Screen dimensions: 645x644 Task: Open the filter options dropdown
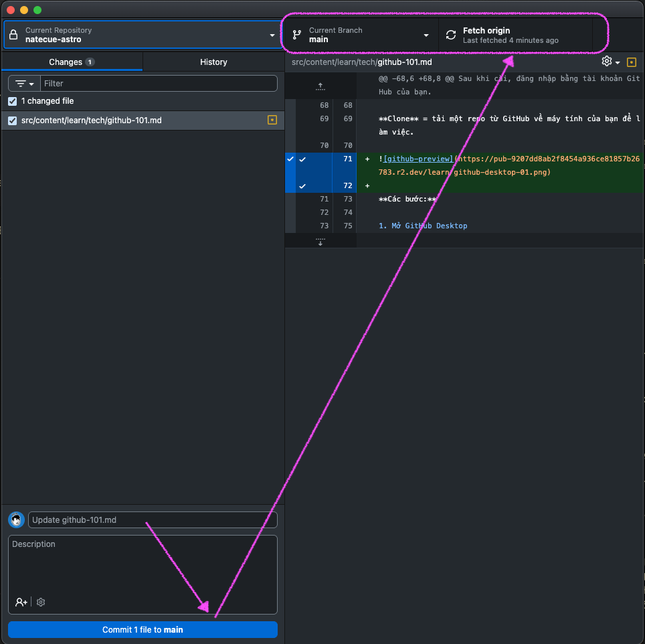pyautogui.click(x=24, y=84)
